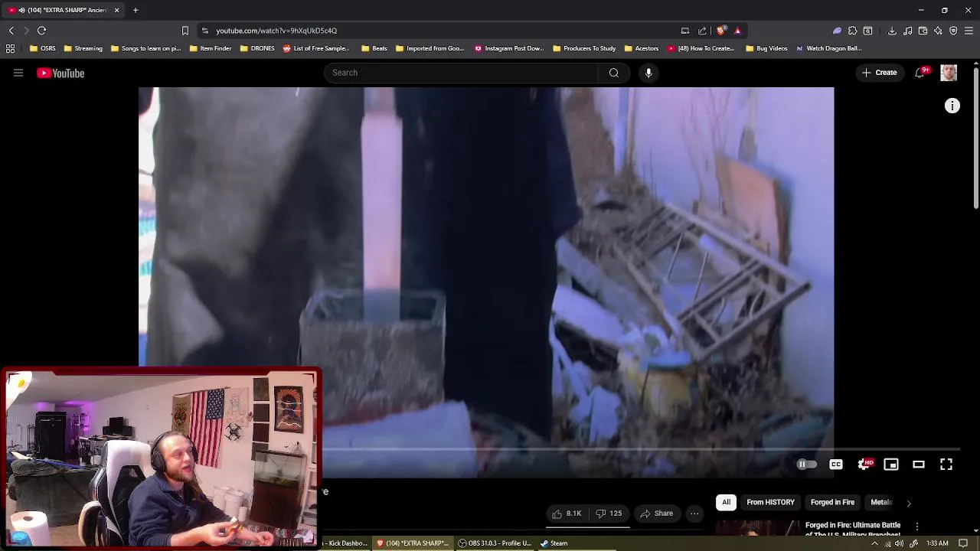Open the Beats bookmarks folder
Screen dimensions: 980x551
point(374,48)
